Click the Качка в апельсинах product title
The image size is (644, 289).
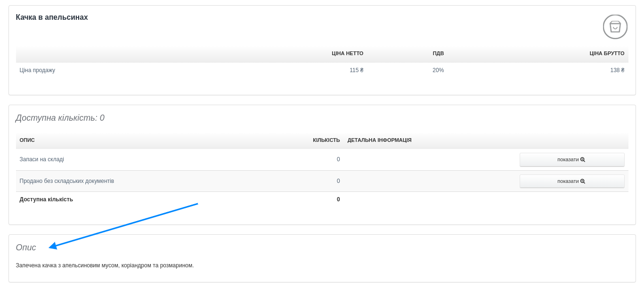52,17
